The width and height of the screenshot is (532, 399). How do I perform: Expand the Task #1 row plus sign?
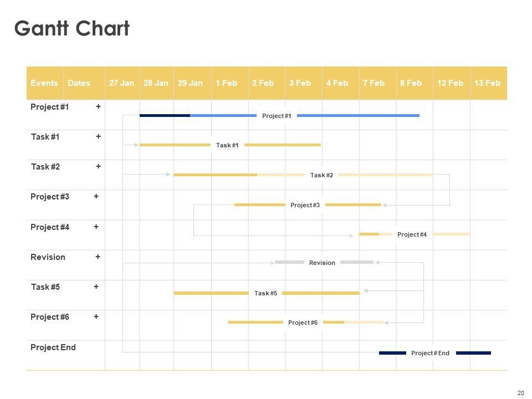(x=98, y=136)
